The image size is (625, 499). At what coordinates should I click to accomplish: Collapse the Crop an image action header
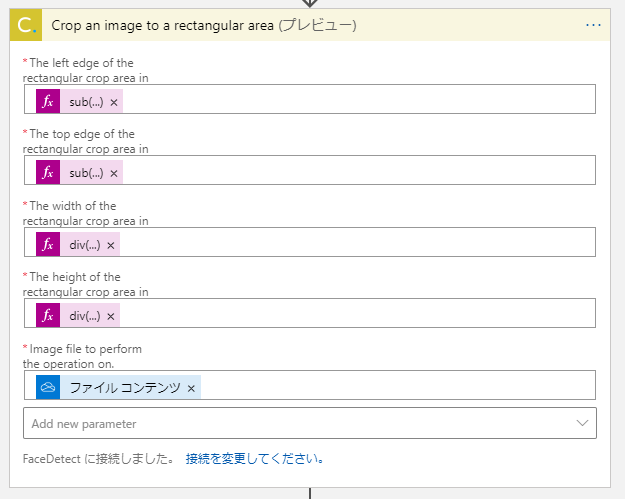(x=310, y=25)
